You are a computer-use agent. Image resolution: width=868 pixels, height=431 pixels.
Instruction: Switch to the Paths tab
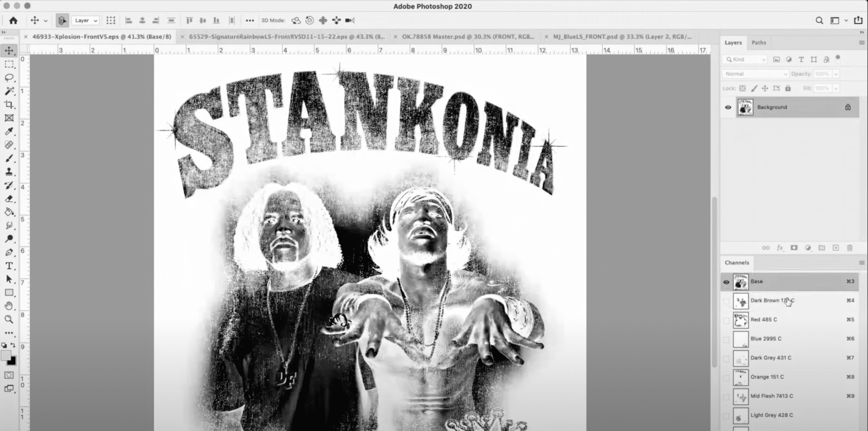(758, 43)
